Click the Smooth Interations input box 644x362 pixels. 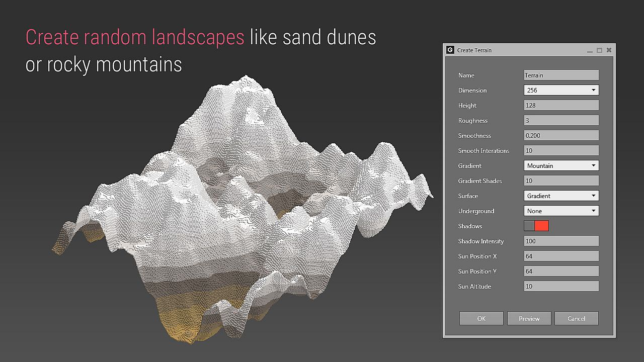(x=561, y=150)
